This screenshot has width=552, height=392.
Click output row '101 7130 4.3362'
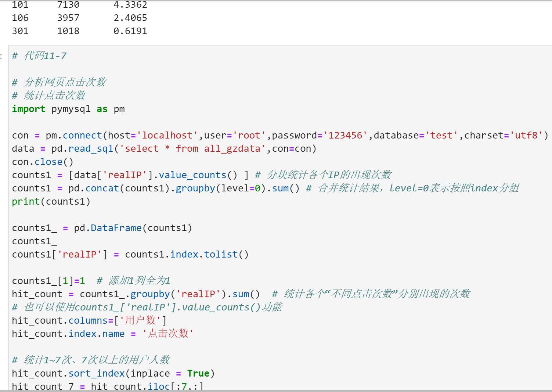pyautogui.click(x=79, y=5)
